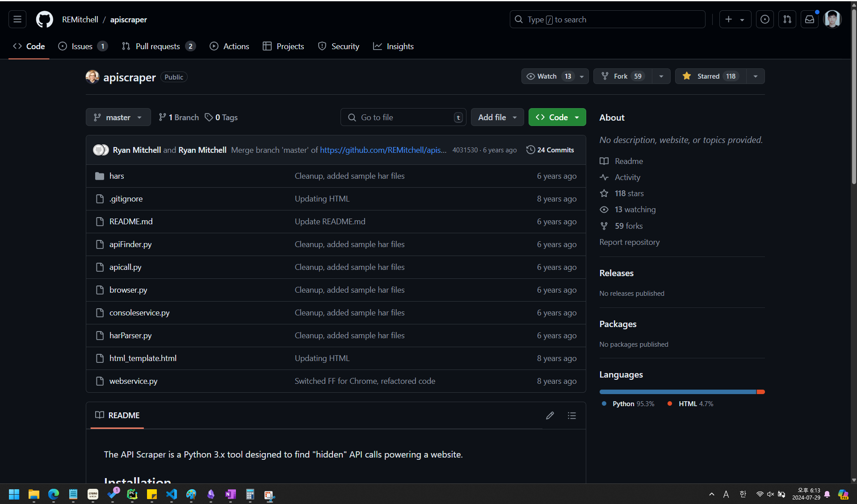This screenshot has height=504, width=857.
Task: Click the Readme book icon in About
Action: (x=604, y=161)
